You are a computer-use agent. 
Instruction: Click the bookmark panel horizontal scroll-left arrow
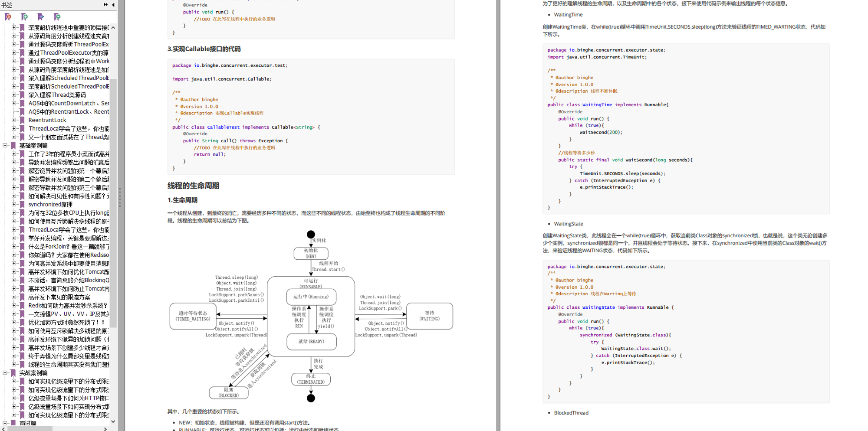tap(3, 428)
